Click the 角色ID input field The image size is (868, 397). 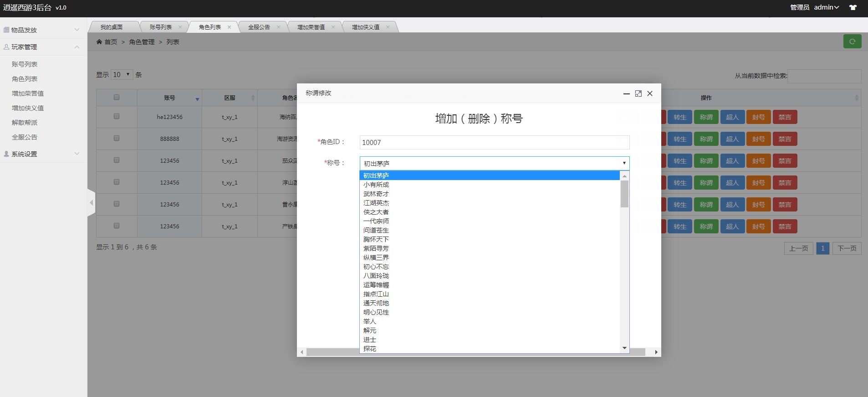click(x=494, y=143)
